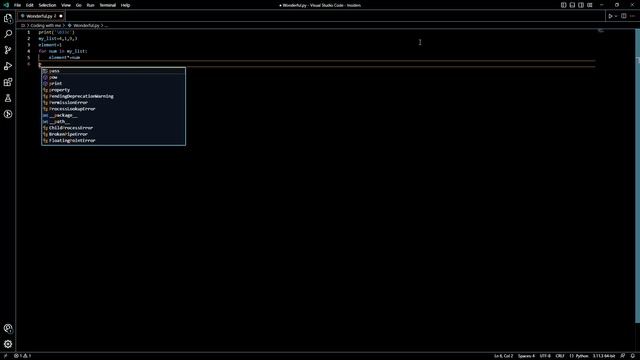640x360 pixels.
Task: Open the Help menu
Action: [125, 5]
